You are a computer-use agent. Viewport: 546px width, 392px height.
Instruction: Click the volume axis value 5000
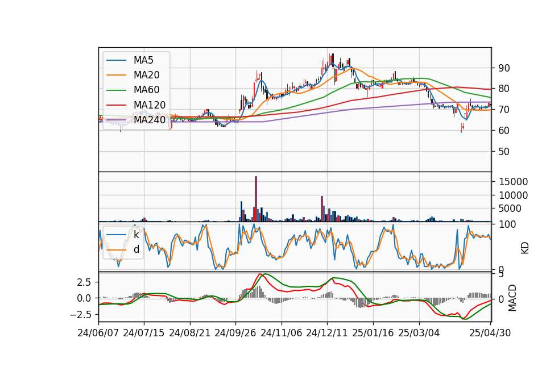511,208
